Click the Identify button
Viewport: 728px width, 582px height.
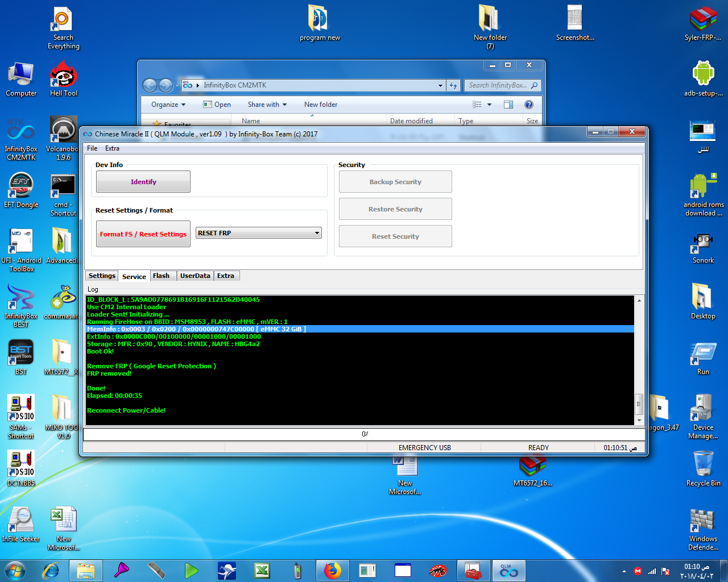143,182
